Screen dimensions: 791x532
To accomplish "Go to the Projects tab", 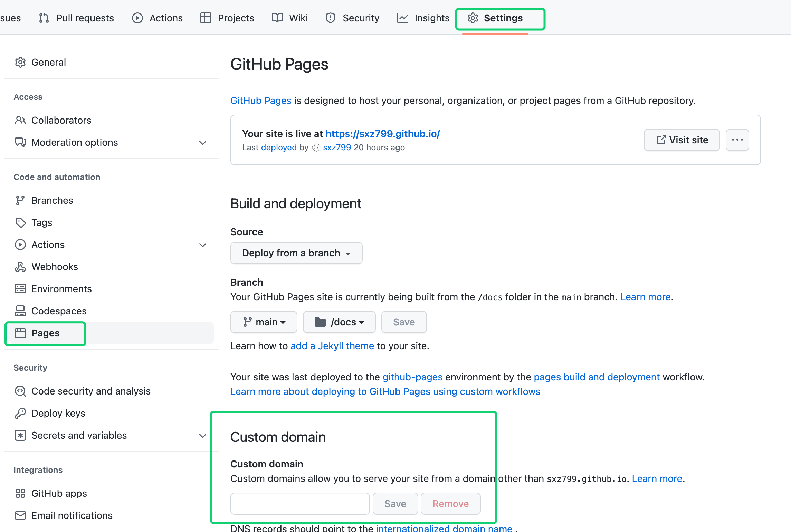I will coord(227,18).
